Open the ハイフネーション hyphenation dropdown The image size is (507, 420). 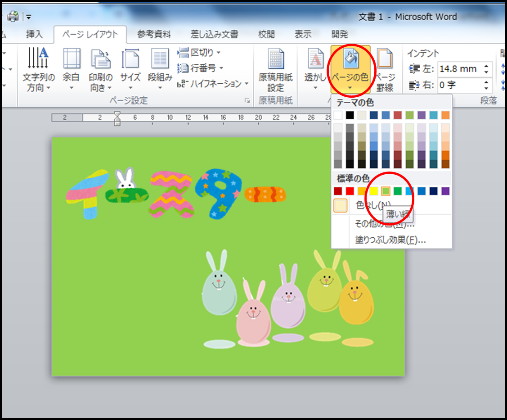(213, 84)
